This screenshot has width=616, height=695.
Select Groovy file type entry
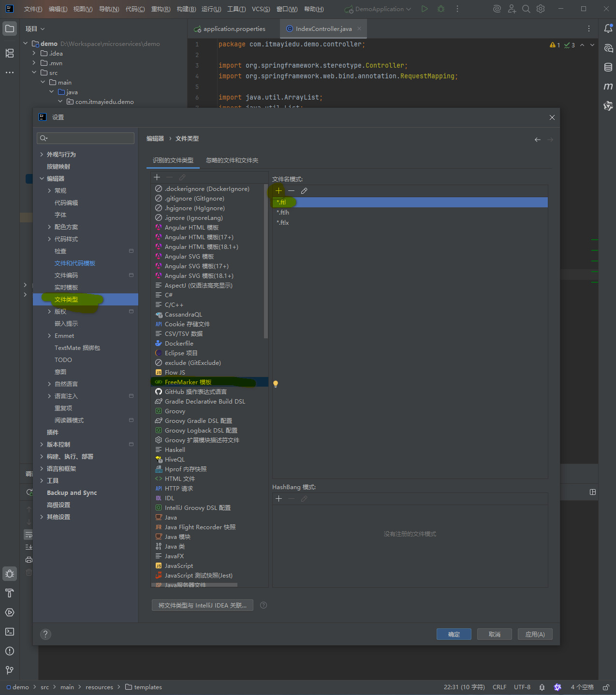[210, 411]
